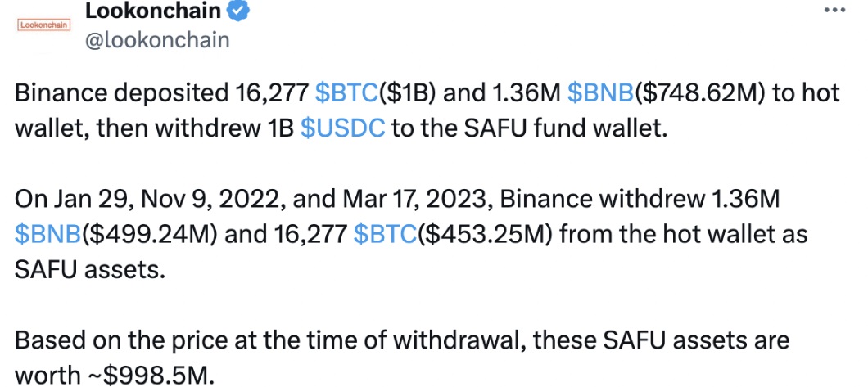Click the "from the hot wallet as" text
The height and width of the screenshot is (387, 868).
(x=683, y=235)
